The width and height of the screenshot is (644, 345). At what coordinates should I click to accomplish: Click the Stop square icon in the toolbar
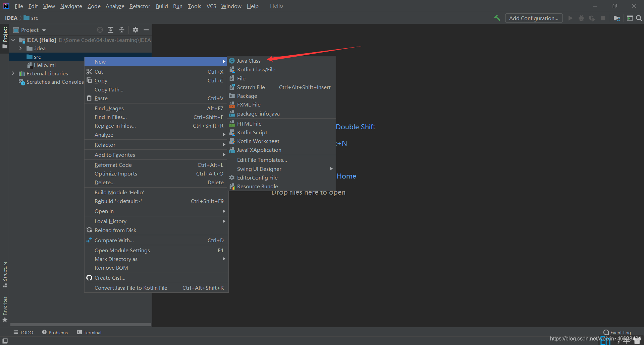pos(603,18)
